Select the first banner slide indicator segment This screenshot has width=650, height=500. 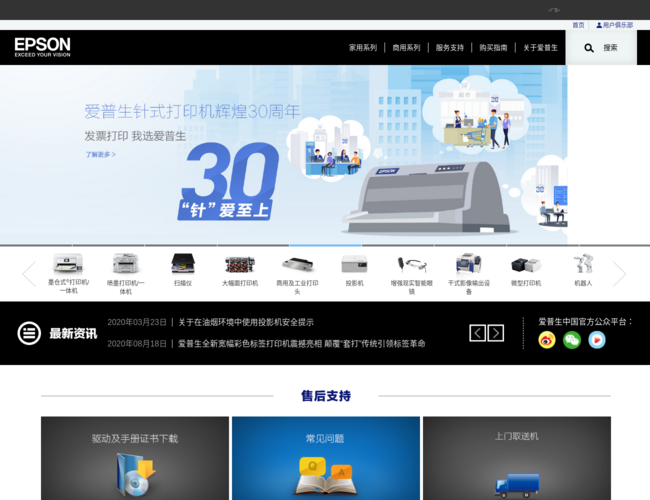tap(36, 245)
